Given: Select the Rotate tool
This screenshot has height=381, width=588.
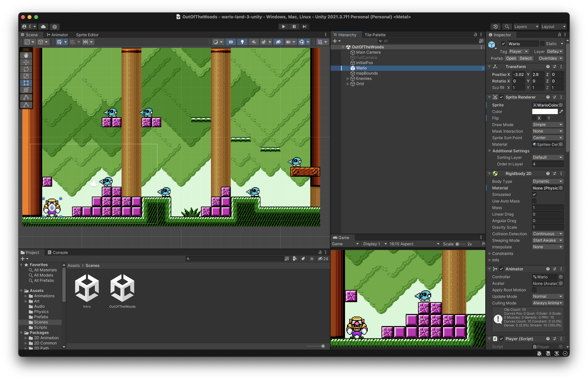Looking at the screenshot, I should (26, 69).
